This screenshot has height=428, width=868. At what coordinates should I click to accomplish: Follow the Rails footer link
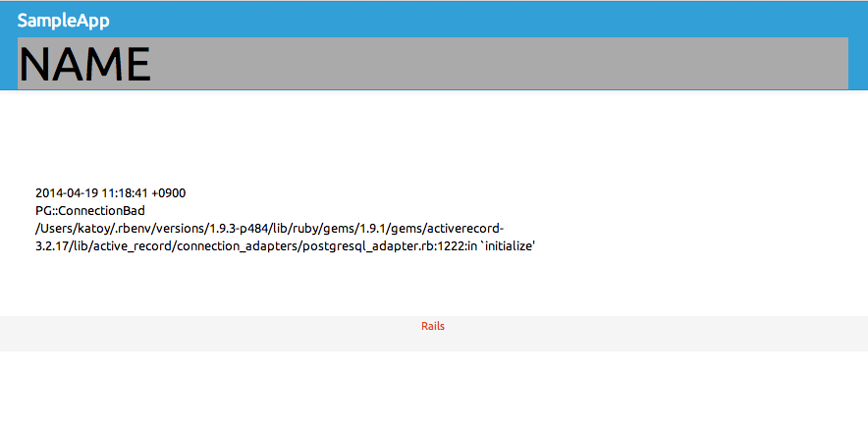point(433,326)
